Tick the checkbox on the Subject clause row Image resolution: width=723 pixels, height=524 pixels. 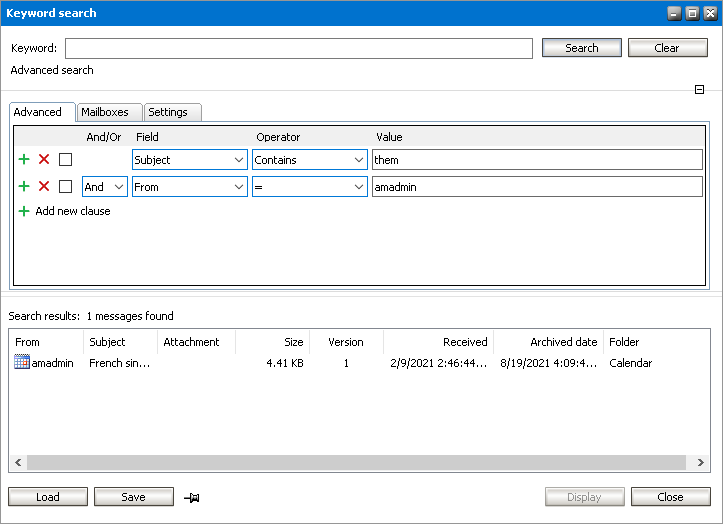click(65, 159)
